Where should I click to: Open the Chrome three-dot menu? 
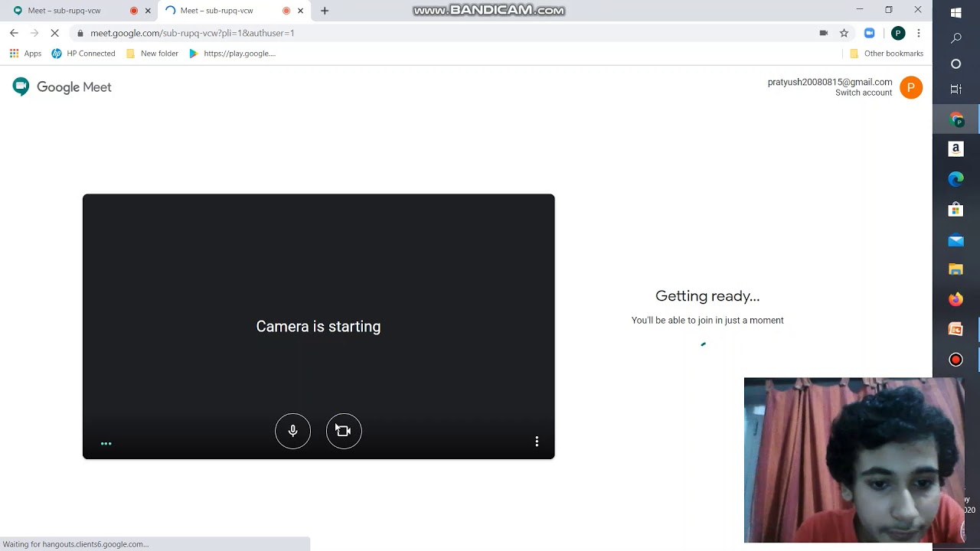click(919, 33)
